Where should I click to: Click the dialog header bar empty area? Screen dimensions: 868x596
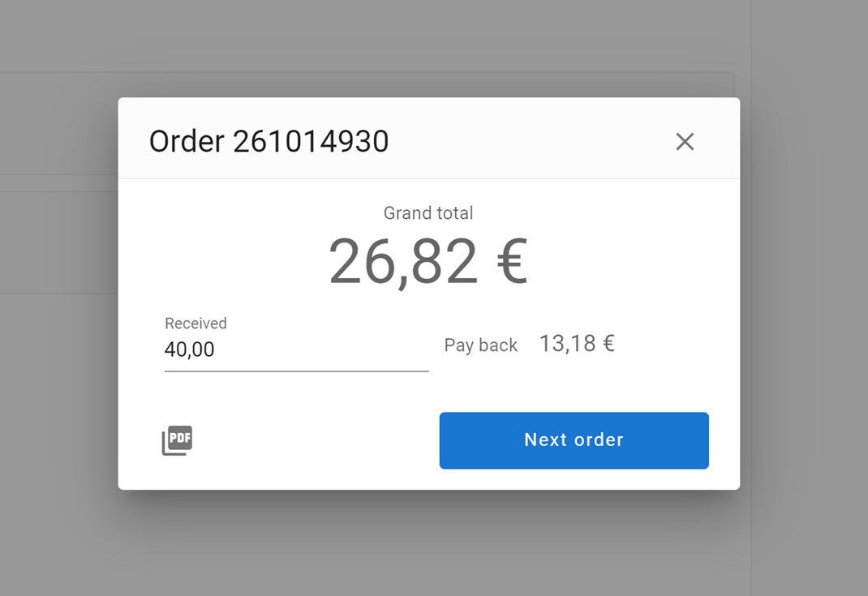click(527, 142)
